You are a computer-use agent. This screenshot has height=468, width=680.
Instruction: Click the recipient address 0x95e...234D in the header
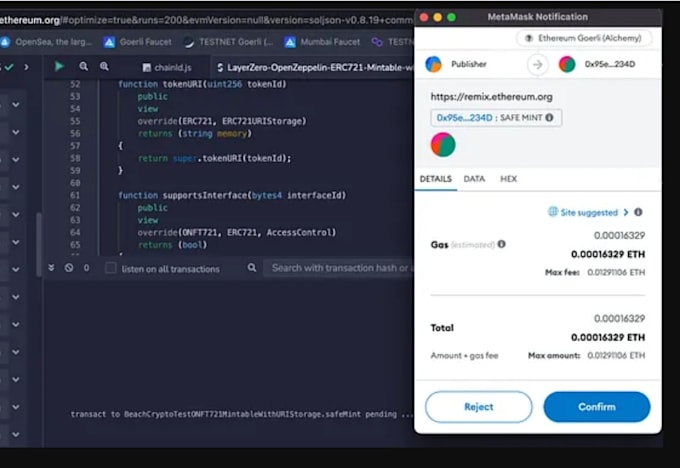pyautogui.click(x=610, y=64)
